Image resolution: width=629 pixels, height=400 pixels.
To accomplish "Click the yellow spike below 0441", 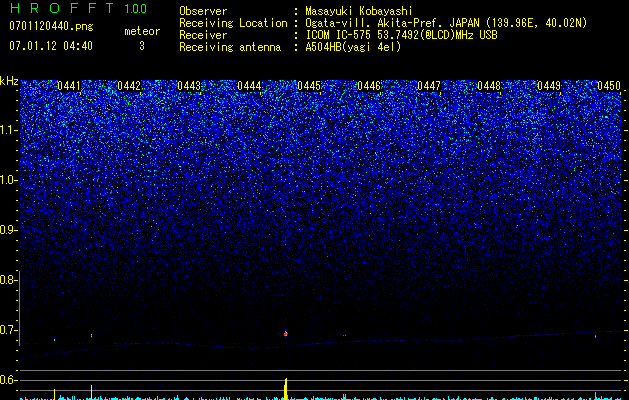I will point(55,394).
